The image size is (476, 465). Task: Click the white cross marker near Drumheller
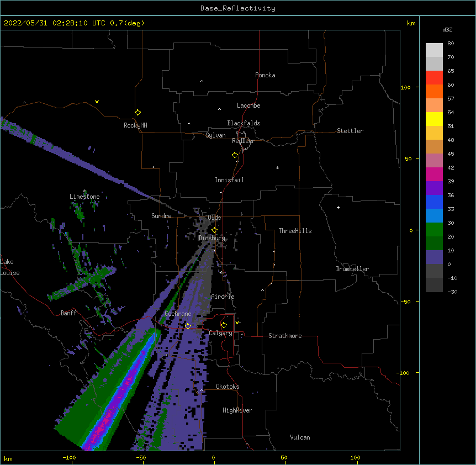338,207
